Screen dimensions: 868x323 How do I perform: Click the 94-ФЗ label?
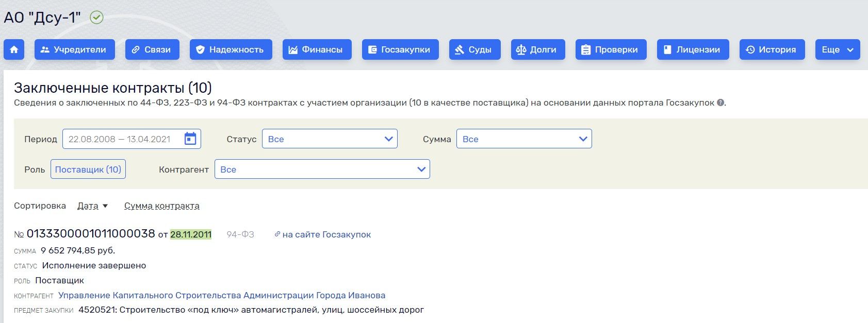point(240,234)
